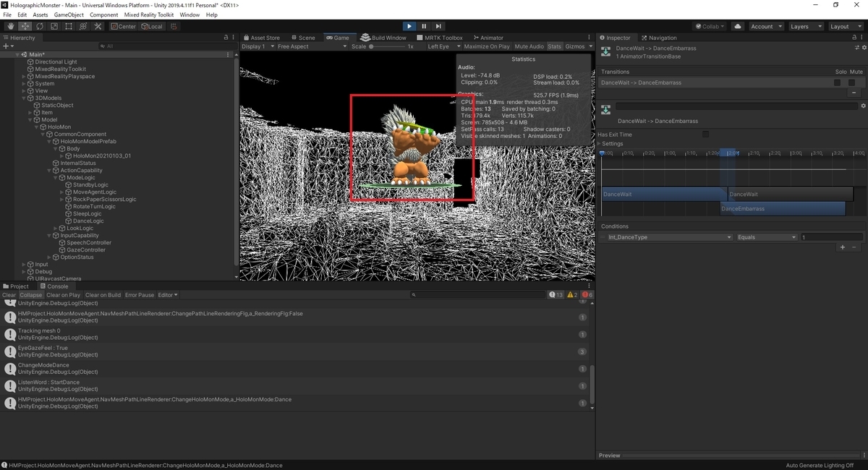Stop play mode with Play button
The height and width of the screenshot is (470, 868).
(x=409, y=26)
